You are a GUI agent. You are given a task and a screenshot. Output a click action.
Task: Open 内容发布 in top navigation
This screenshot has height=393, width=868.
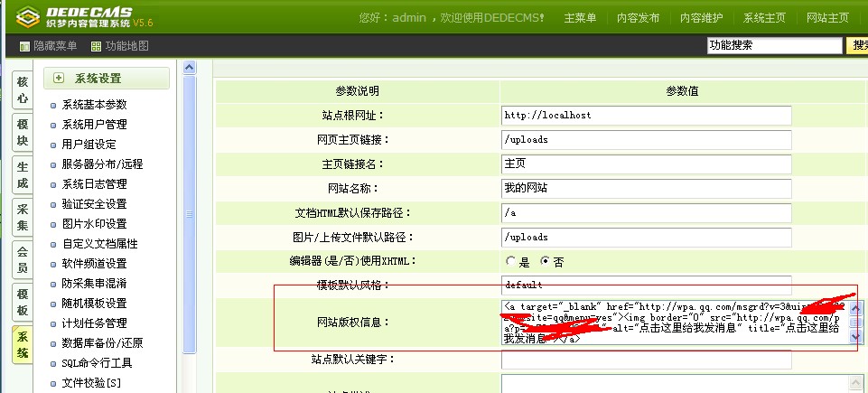click(638, 18)
